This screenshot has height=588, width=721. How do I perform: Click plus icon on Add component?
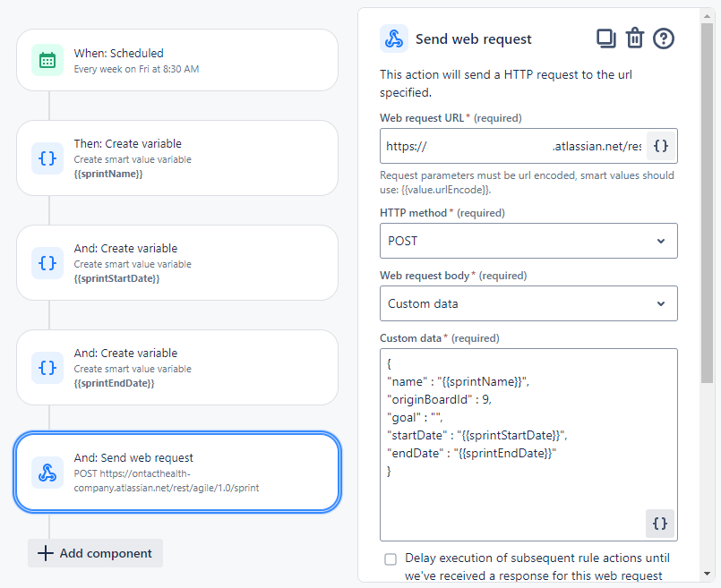pyautogui.click(x=45, y=553)
